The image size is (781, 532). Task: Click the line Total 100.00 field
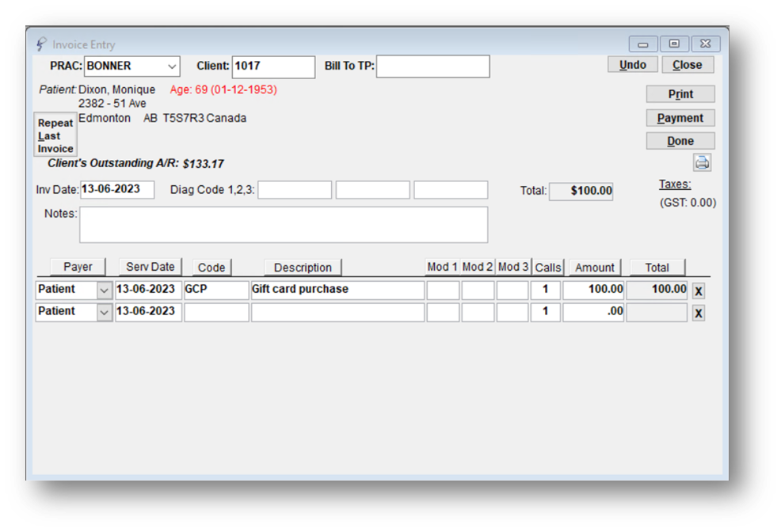pos(657,290)
